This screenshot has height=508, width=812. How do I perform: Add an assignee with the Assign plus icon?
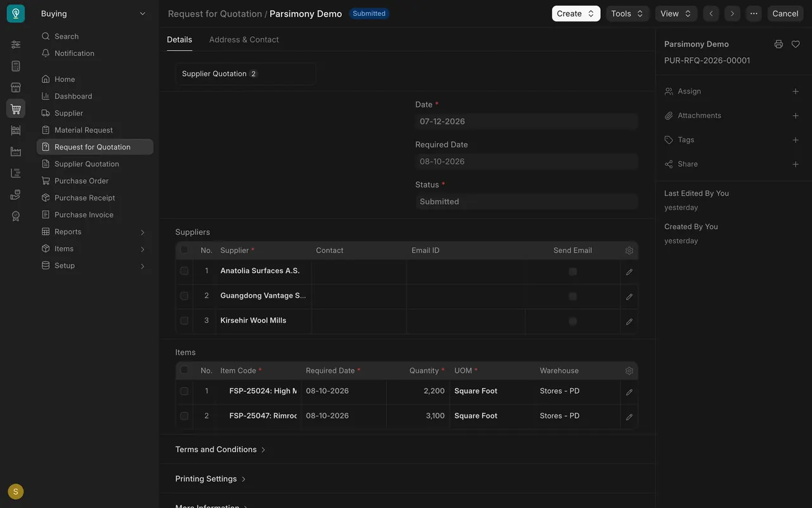[796, 91]
